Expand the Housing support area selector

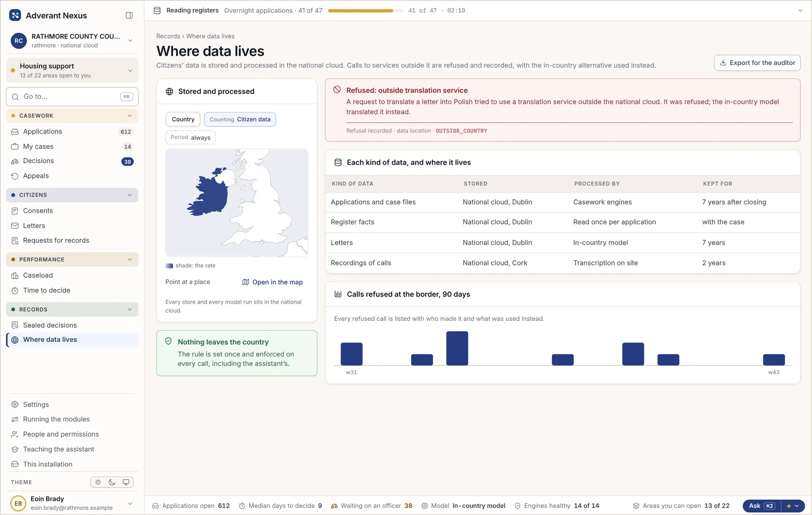(x=72, y=70)
